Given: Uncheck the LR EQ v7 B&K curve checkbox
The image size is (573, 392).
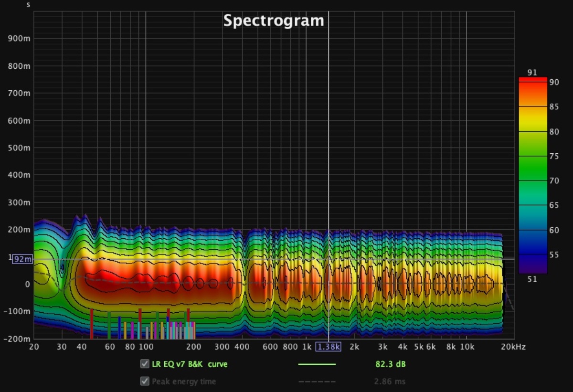Looking at the screenshot, I should click(144, 364).
